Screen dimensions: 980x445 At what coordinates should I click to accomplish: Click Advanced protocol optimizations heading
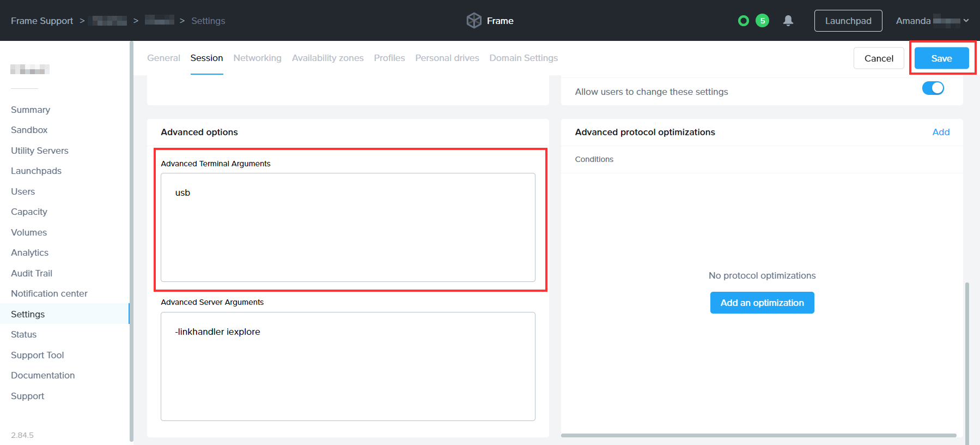[x=645, y=132]
